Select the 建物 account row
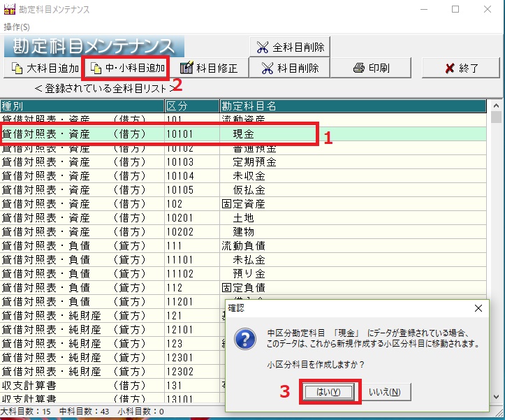This screenshot has width=505, height=420. click(243, 232)
